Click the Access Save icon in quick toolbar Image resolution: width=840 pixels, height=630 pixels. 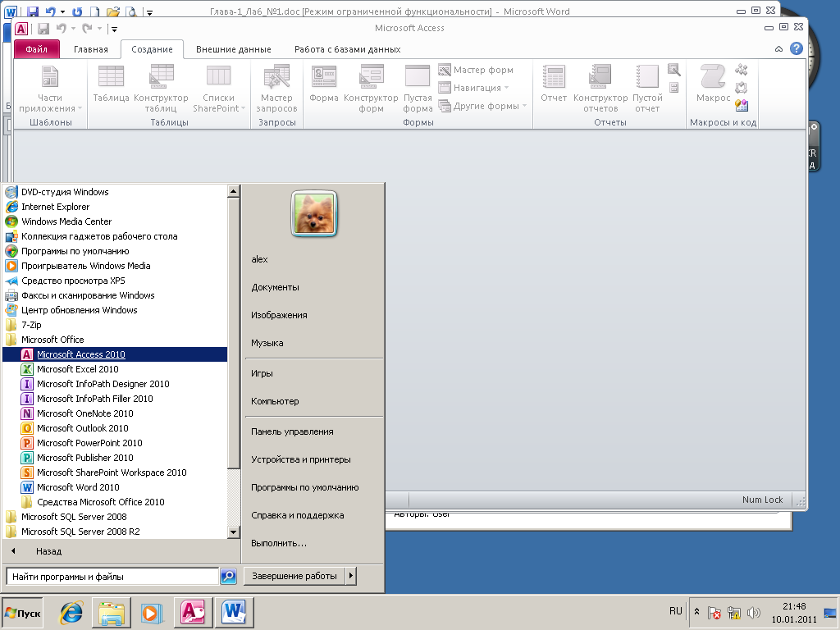tap(43, 29)
